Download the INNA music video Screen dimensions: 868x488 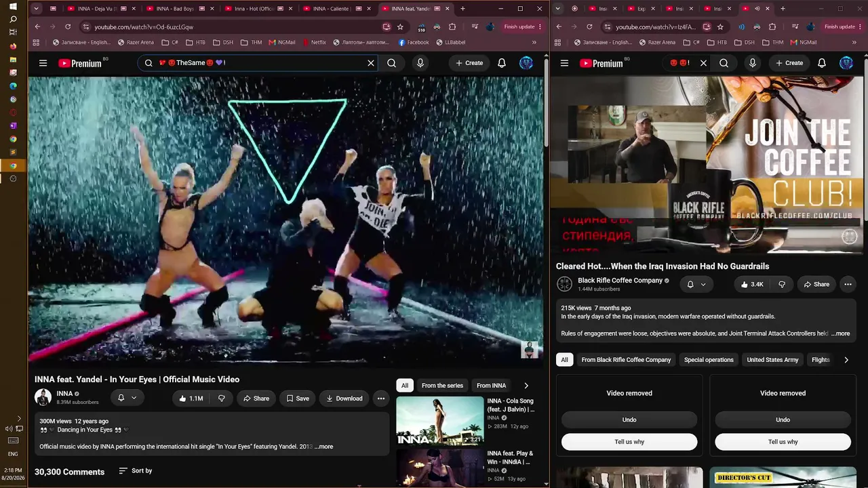coord(344,399)
